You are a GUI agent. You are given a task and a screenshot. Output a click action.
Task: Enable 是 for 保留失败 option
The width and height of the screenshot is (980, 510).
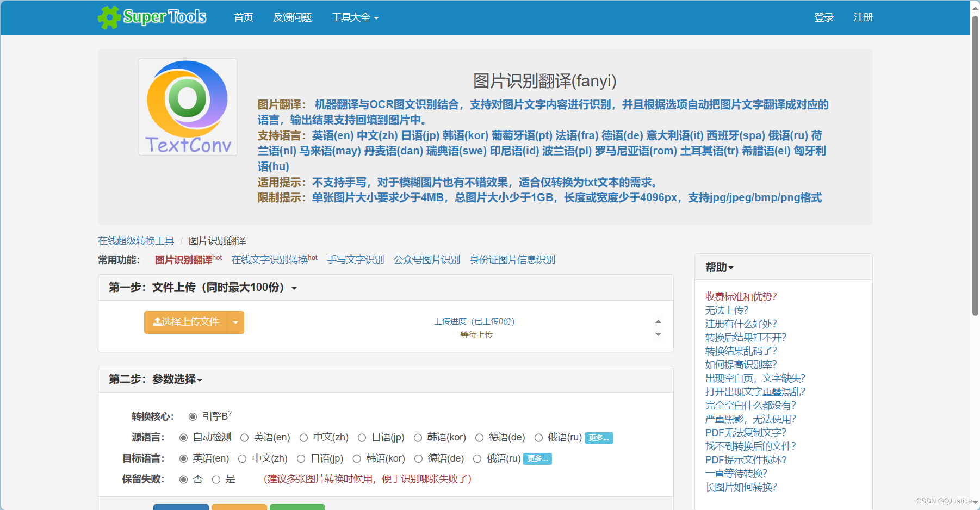click(x=216, y=480)
